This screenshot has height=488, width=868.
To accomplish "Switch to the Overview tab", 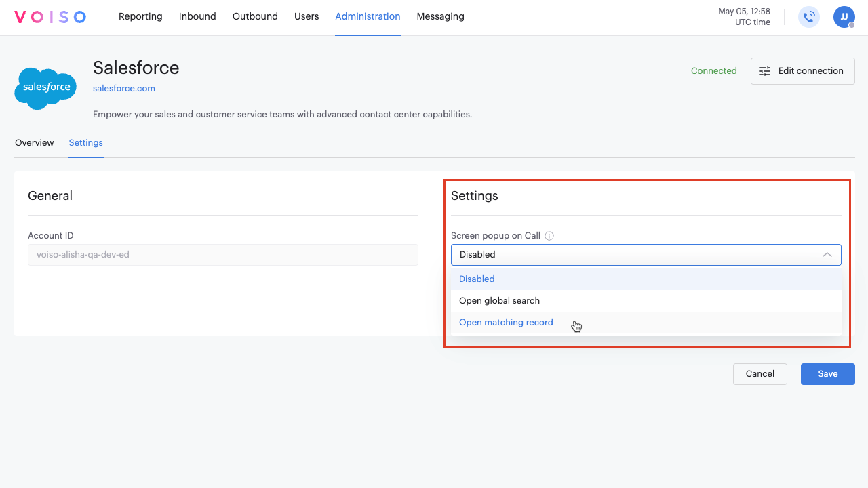I will [35, 143].
